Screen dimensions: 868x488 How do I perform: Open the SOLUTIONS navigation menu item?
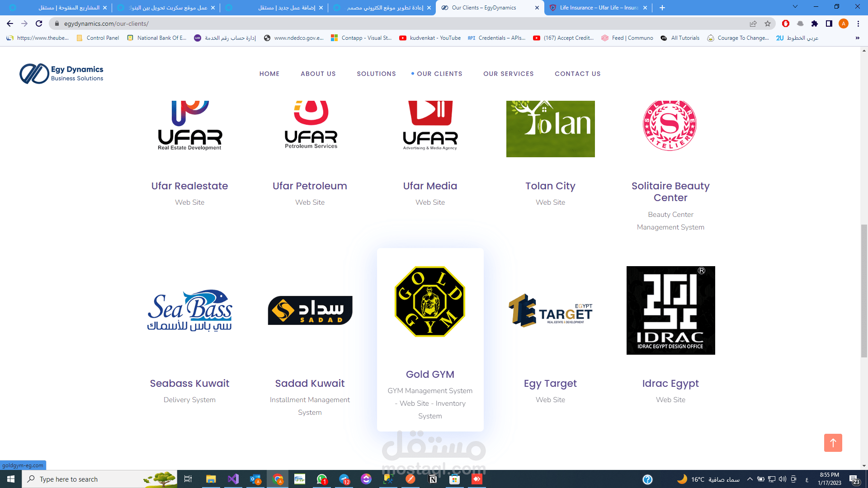click(x=376, y=74)
